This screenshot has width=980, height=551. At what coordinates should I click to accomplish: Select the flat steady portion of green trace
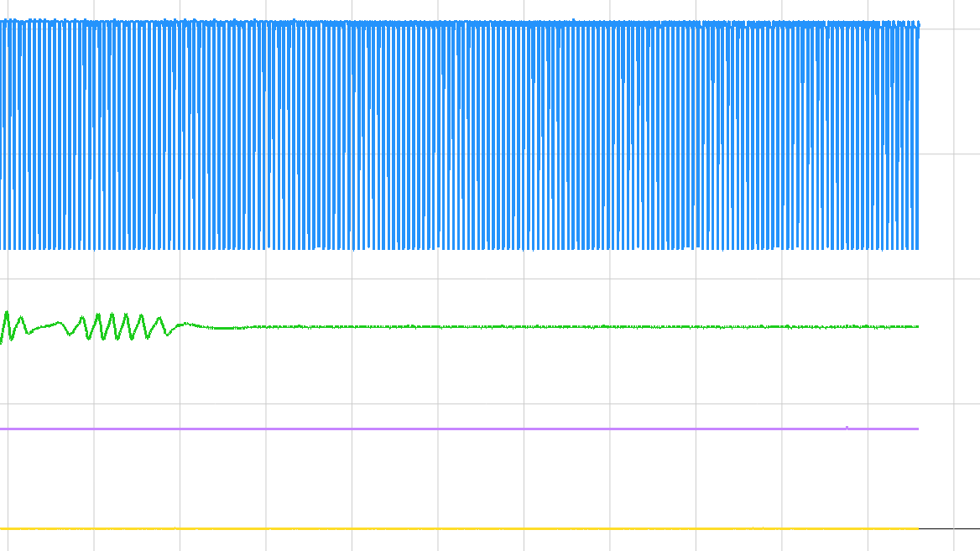pos(545,326)
